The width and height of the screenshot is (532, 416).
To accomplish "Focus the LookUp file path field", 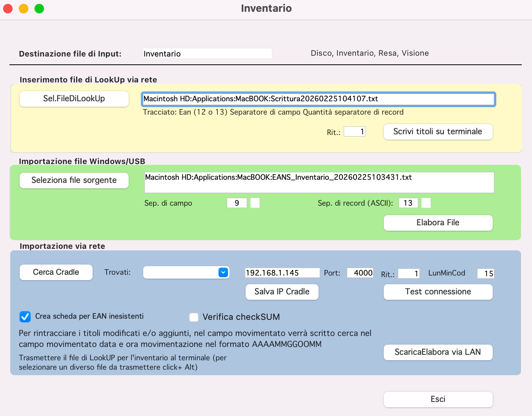I will tap(318, 99).
